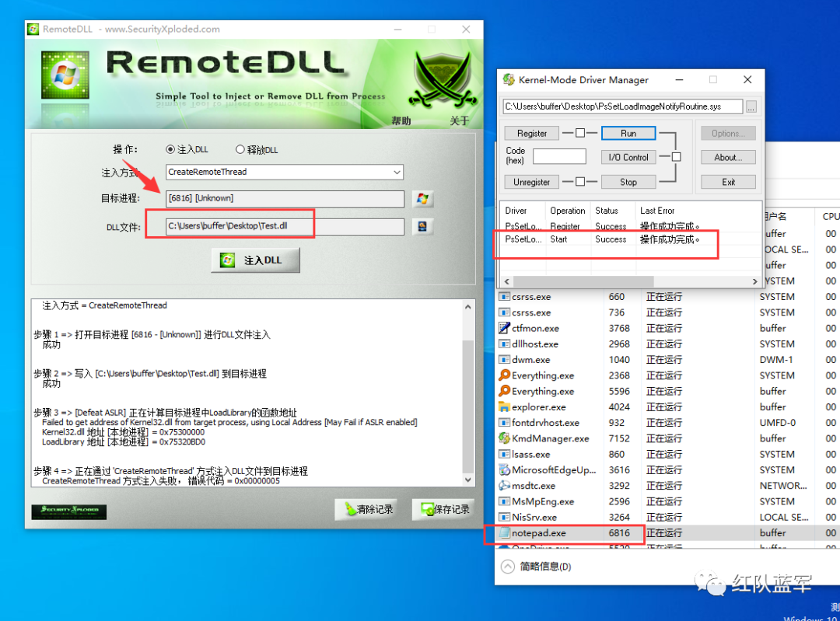Click the Code (hex) input field
The image size is (840, 621).
(559, 156)
